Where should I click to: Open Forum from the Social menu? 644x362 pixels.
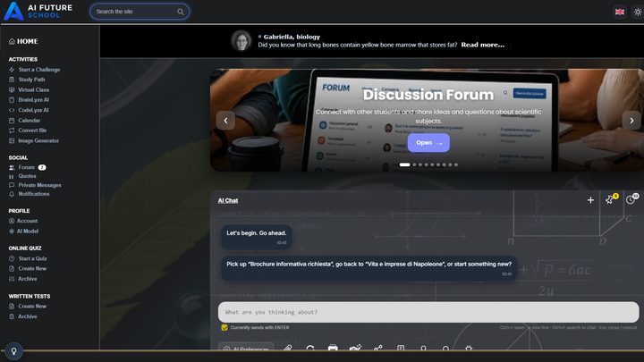(26, 167)
